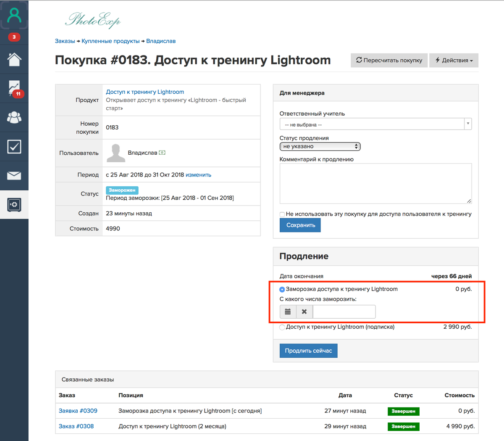This screenshot has width=504, height=441.
Task: Click 'через 66 дней' end date text
Action: (451, 276)
